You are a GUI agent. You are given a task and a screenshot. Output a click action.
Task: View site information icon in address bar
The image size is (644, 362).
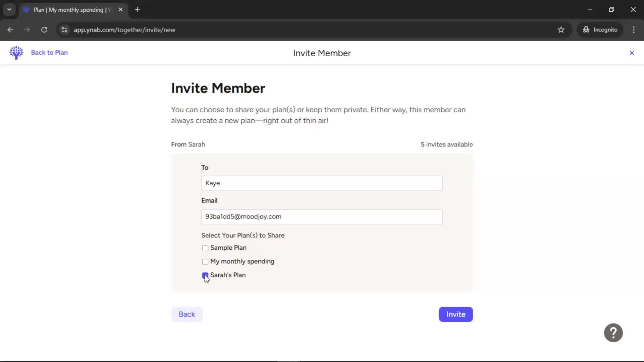pos(64,30)
